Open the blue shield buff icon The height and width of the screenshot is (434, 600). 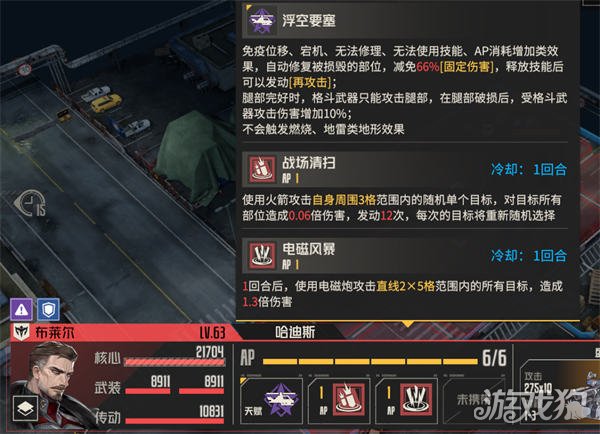tap(48, 309)
